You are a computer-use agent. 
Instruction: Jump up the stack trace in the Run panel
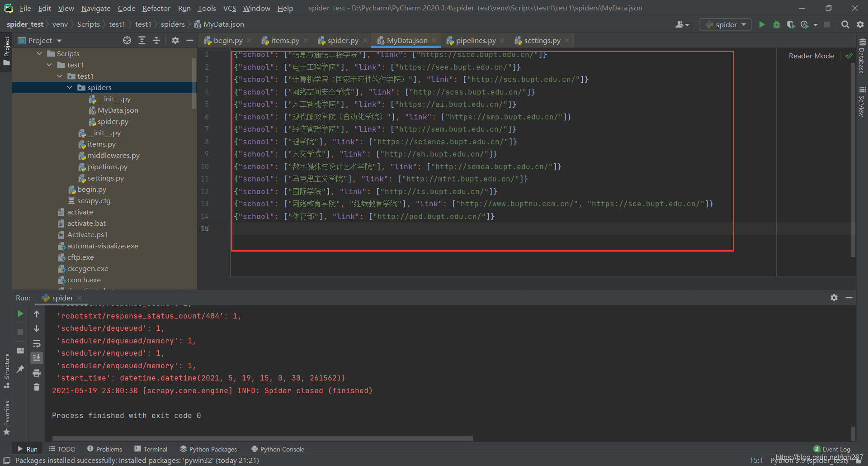37,314
